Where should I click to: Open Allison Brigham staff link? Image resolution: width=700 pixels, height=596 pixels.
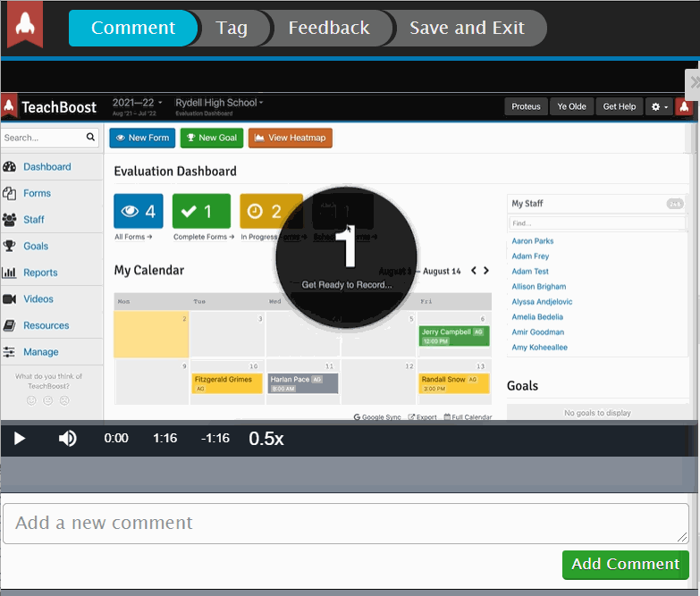tap(539, 287)
